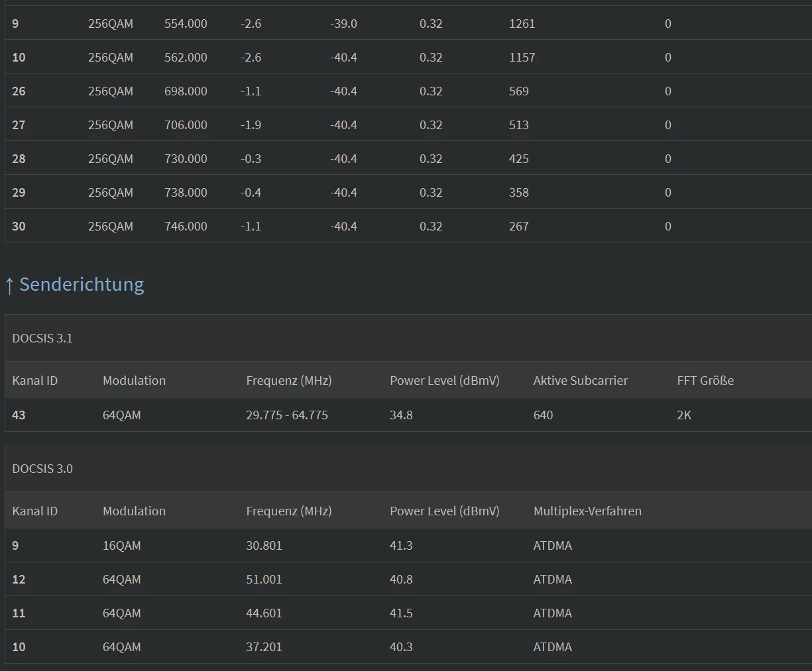
Task: Click the 51.001 frequency value
Action: (x=264, y=579)
